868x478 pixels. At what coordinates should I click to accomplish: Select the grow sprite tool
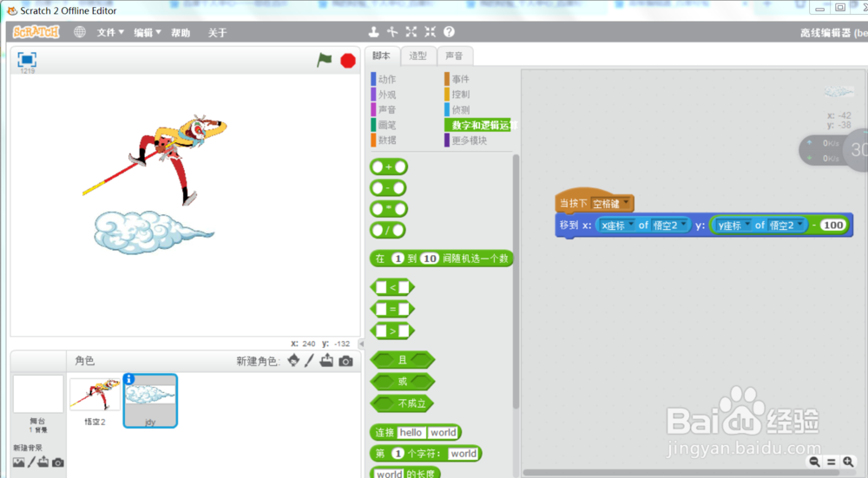point(411,32)
